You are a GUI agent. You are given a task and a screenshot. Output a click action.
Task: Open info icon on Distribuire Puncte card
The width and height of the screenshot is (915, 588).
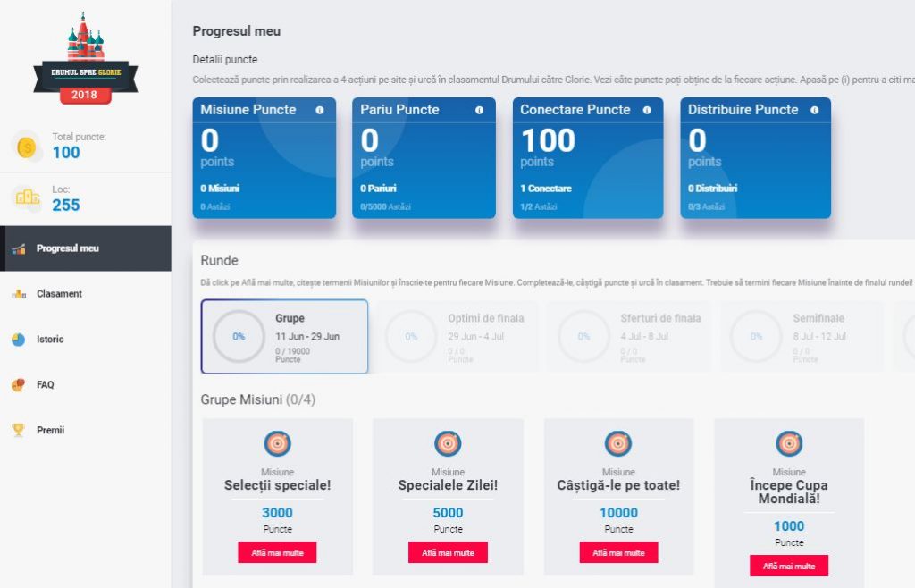[x=815, y=110]
